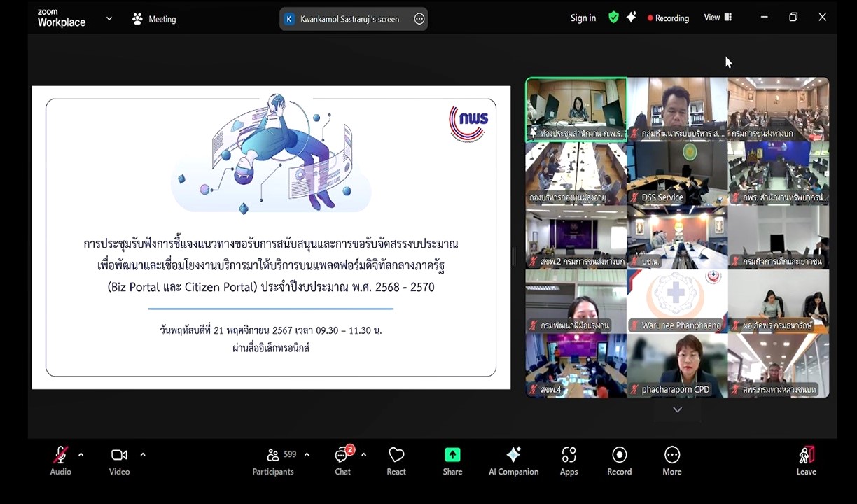The image size is (857, 504).
Task: Select the กรมการขนส่งทางบก participant video tile
Action: click(779, 109)
